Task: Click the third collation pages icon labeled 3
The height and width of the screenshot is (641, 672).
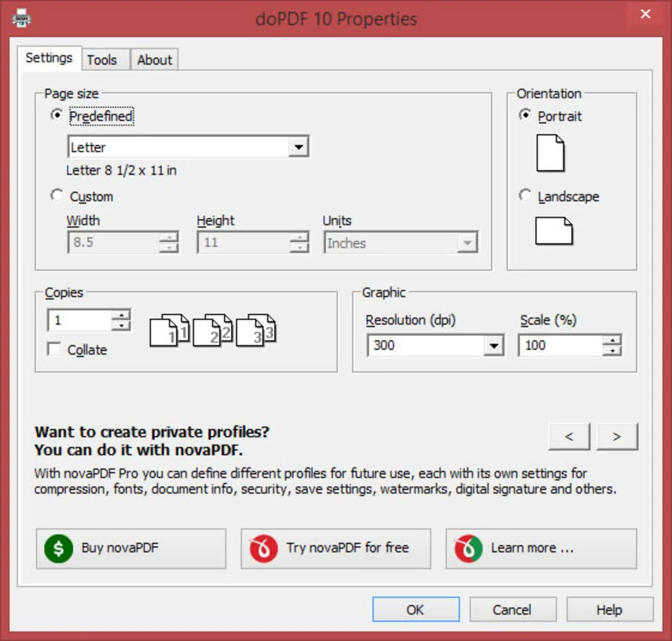Action: pyautogui.click(x=256, y=330)
